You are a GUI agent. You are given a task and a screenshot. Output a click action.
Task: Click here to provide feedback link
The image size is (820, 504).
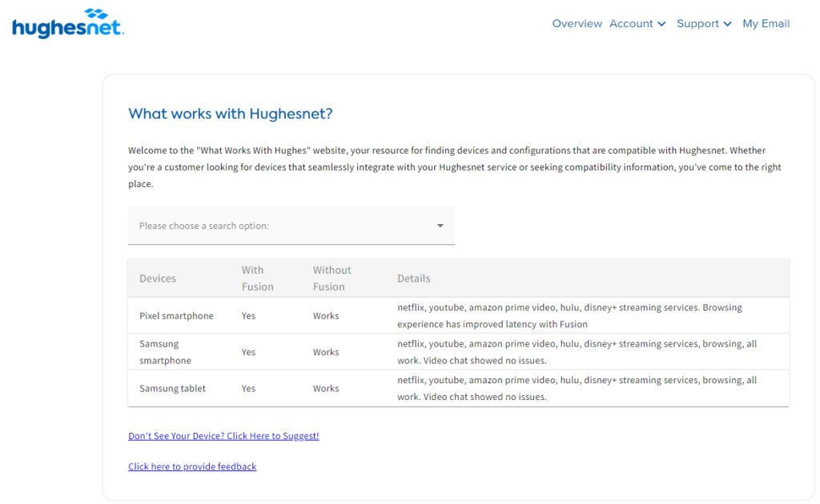click(x=192, y=466)
